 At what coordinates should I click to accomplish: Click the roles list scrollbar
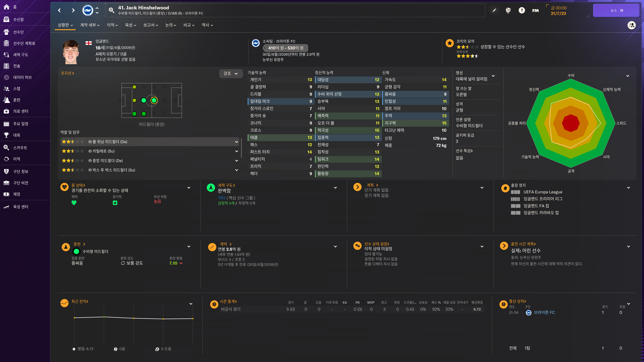241,147
